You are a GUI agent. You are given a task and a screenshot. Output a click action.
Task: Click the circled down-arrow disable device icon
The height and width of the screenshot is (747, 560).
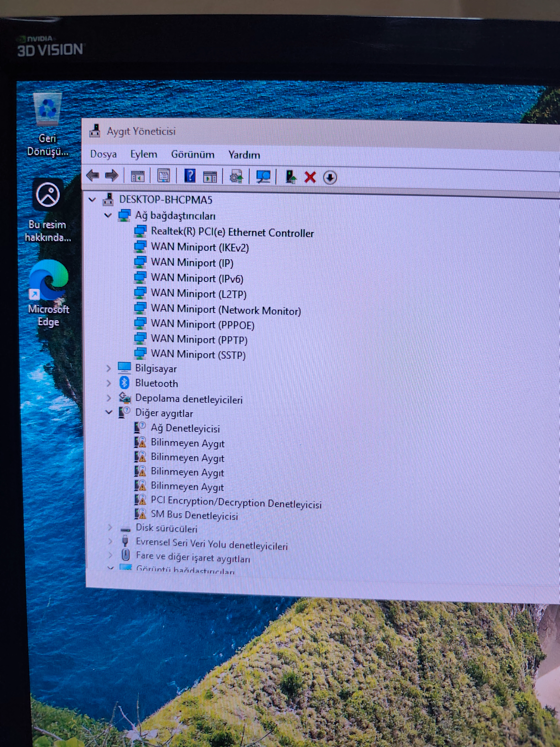click(x=330, y=178)
